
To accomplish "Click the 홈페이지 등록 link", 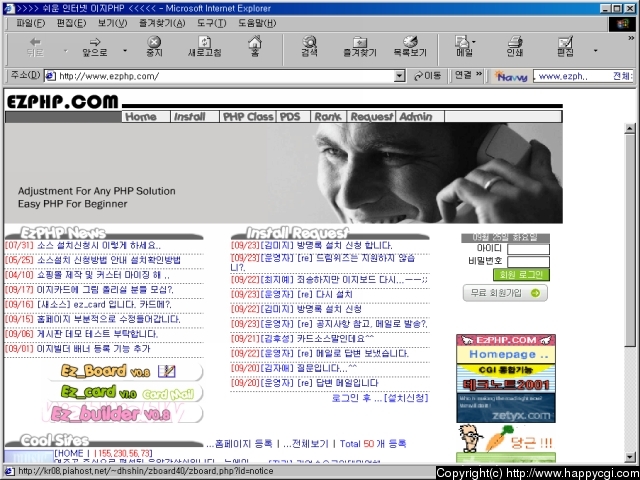I will coord(243,444).
